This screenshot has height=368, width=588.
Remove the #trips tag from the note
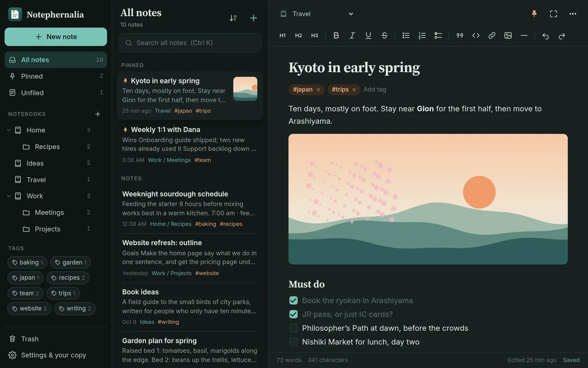354,90
